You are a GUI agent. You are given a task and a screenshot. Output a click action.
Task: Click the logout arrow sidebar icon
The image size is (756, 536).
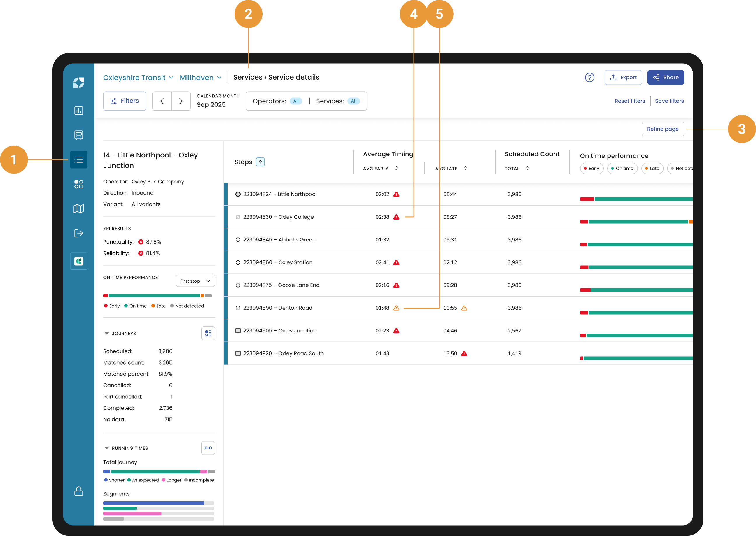[78, 233]
